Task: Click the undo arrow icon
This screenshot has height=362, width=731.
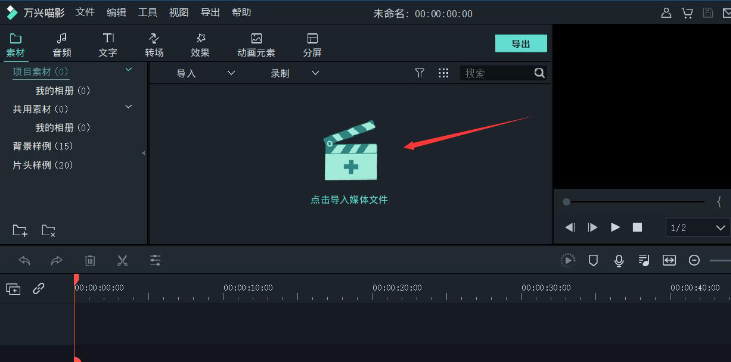Action: [x=24, y=260]
